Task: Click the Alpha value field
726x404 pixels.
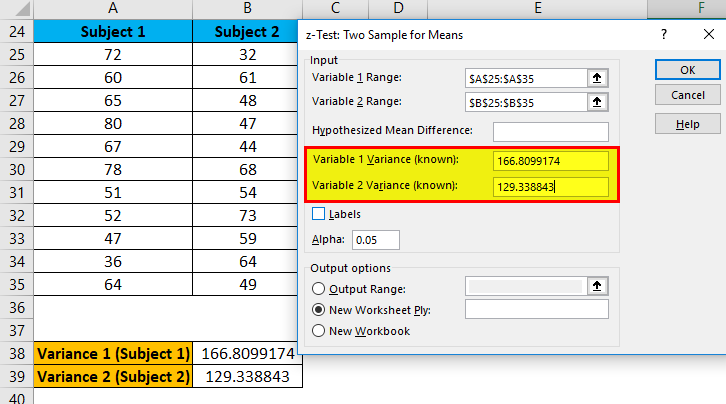Action: pos(376,240)
